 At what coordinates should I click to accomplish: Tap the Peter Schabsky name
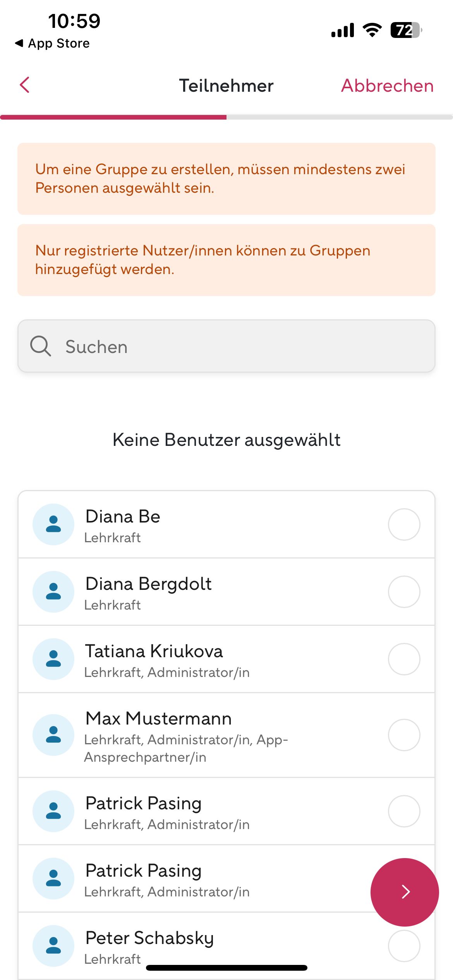(x=149, y=938)
